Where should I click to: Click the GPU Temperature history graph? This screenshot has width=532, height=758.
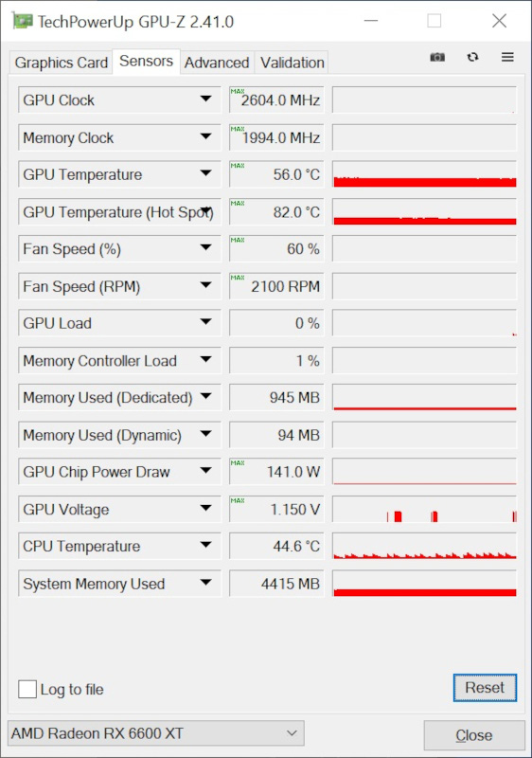point(424,174)
